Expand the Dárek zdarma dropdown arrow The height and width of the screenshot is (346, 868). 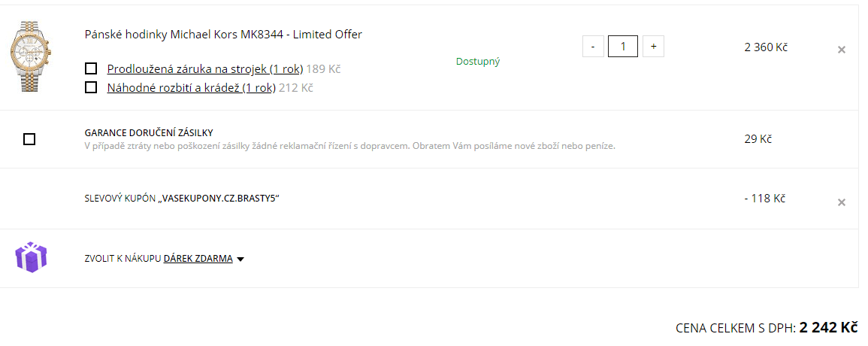240,259
